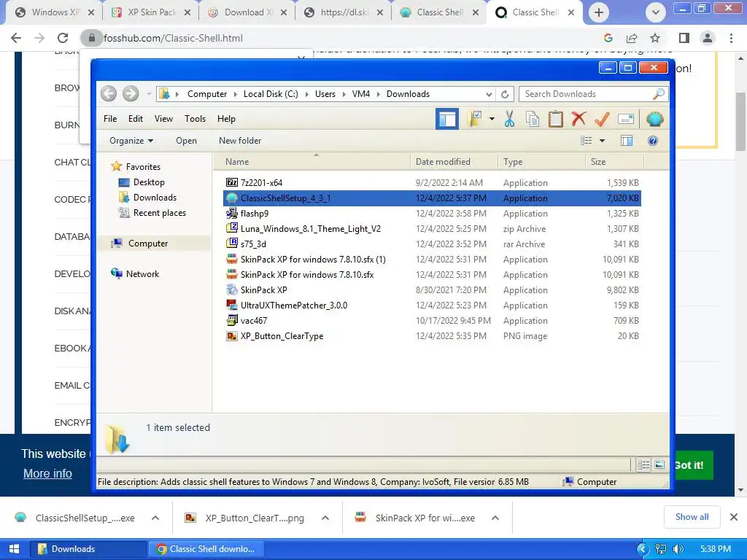
Task: Open new Chrome tab with plus button
Action: [598, 12]
